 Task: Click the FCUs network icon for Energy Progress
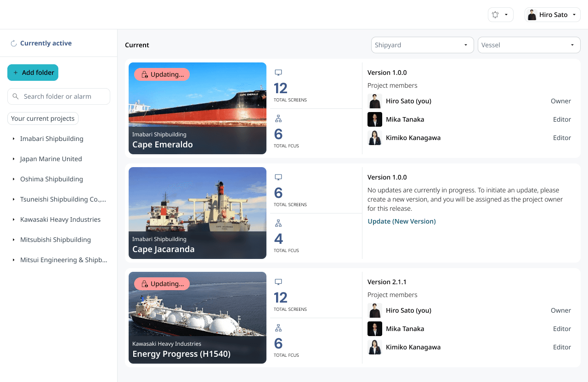pyautogui.click(x=278, y=328)
